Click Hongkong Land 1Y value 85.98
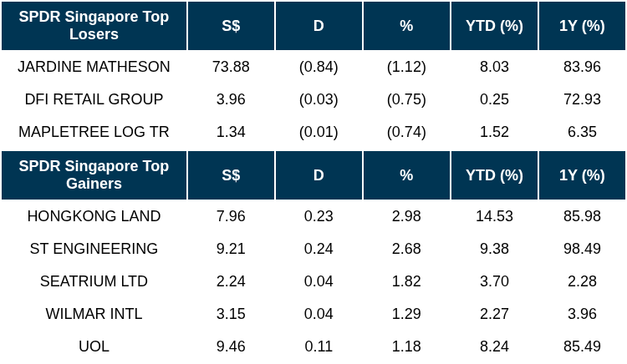 (x=582, y=216)
